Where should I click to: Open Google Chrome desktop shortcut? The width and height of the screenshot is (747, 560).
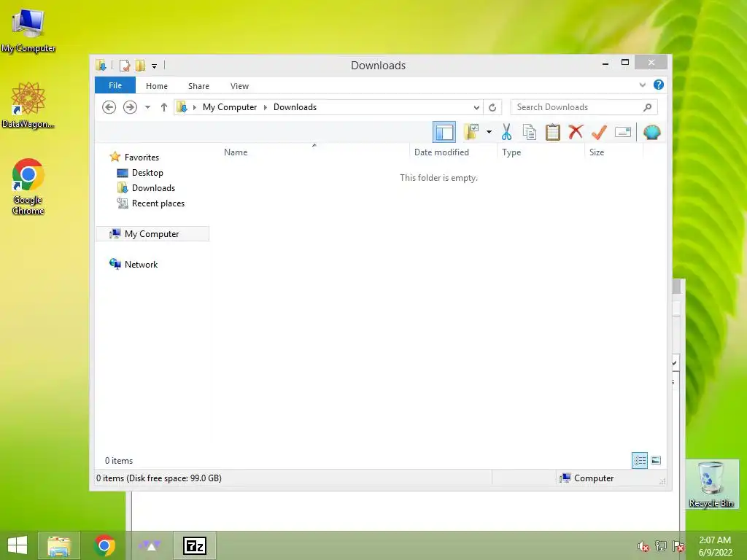[x=28, y=186]
